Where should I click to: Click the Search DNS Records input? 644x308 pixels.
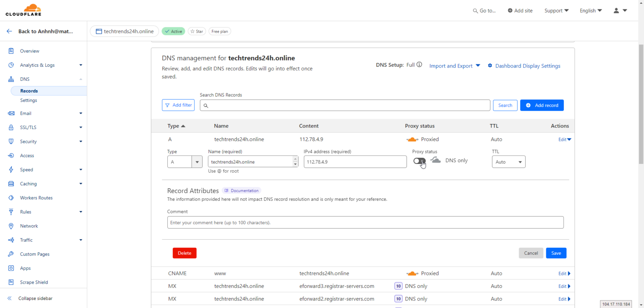click(345, 105)
